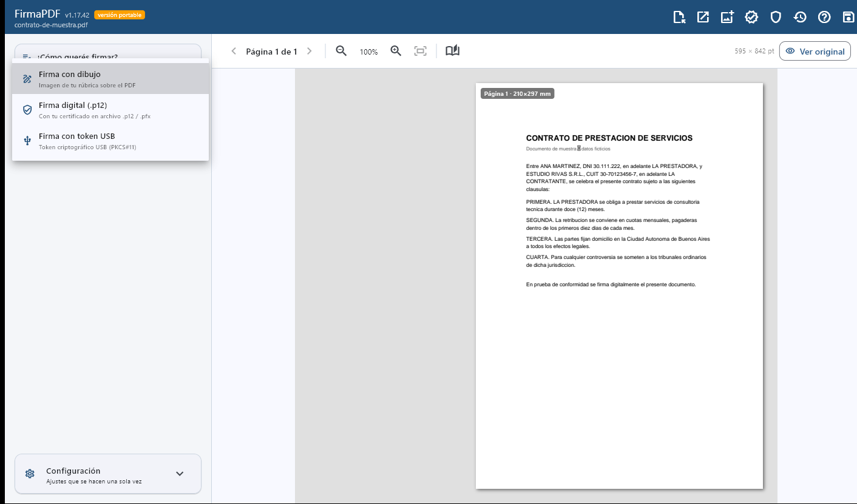
Task: Click the Página 1 · 210×297 mm tag
Action: coord(517,93)
